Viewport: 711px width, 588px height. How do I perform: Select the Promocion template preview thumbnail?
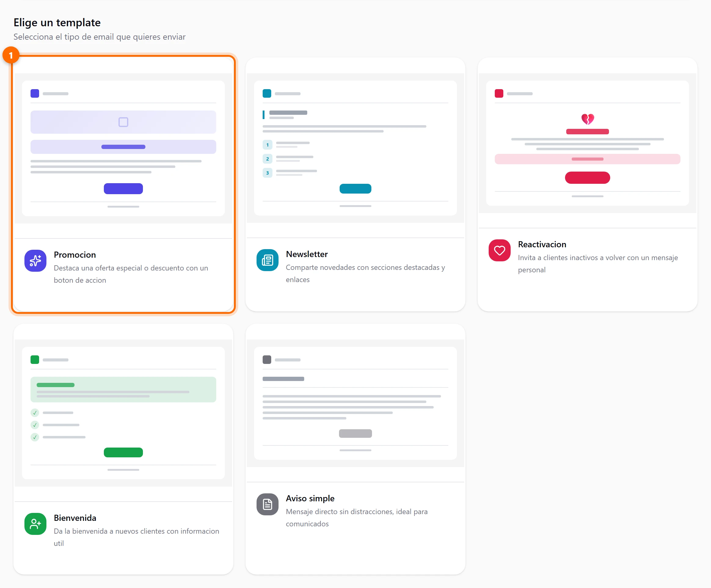(x=123, y=148)
